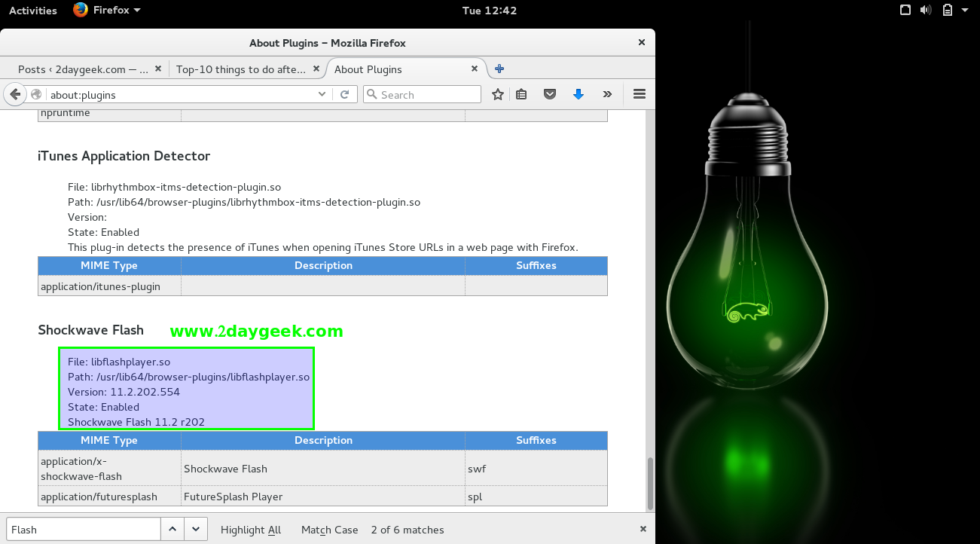The image size is (980, 544).
Task: Close the Top-10 things to do tab
Action: point(316,69)
